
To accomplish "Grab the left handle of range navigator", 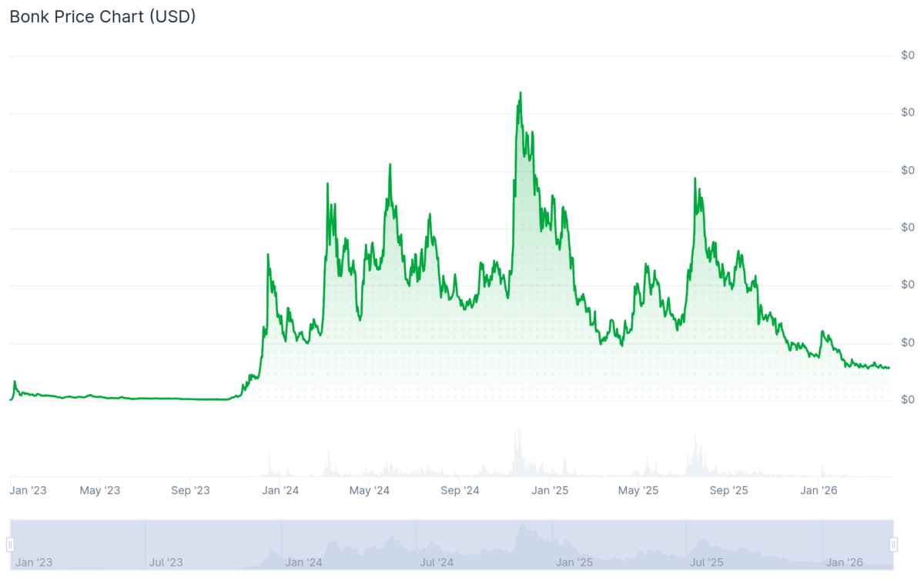I will point(11,545).
